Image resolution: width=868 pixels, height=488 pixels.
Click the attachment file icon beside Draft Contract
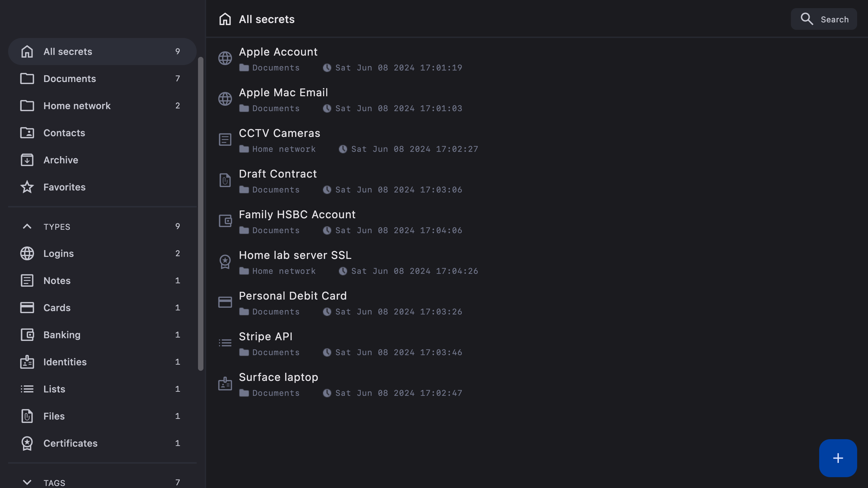click(x=225, y=180)
